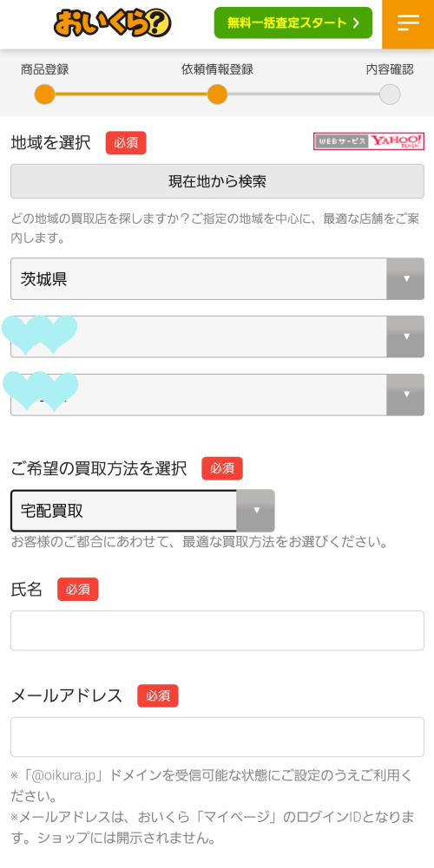
Task: Select the 商品登録 step label
Action: click(45, 69)
